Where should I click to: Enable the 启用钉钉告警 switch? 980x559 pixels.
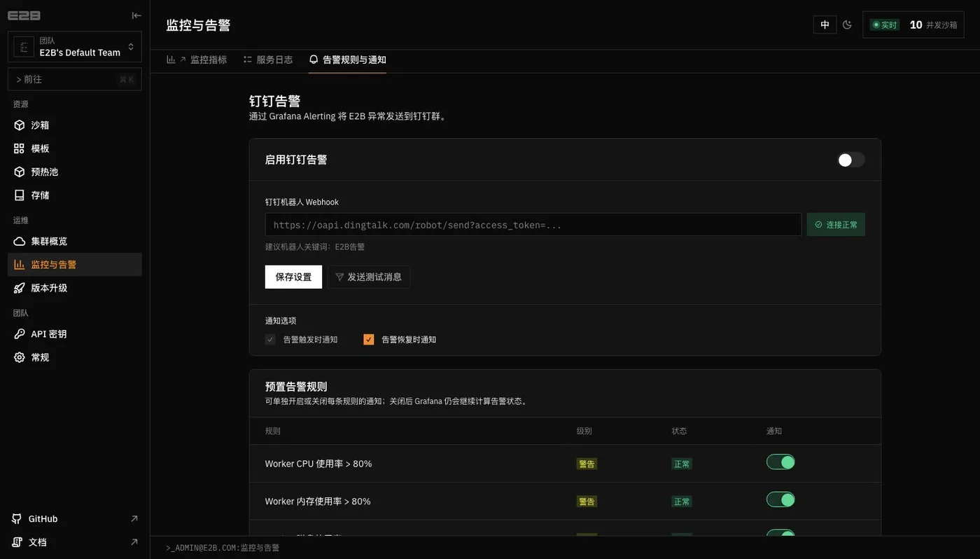pyautogui.click(x=851, y=160)
